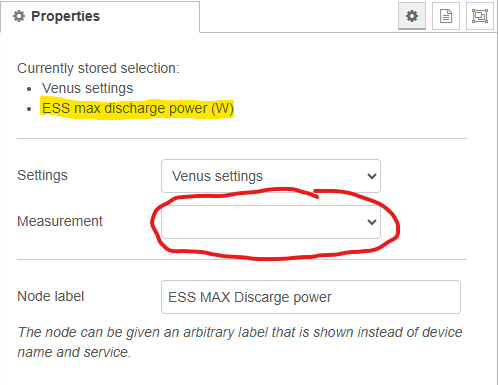Open the Settings dropdown showing Venus settings
The image size is (498, 385).
271,176
